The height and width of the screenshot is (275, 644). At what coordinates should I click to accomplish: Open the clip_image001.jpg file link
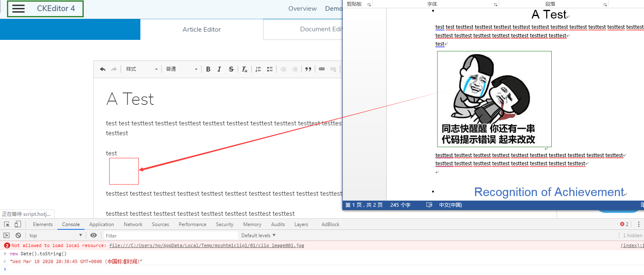click(x=206, y=245)
